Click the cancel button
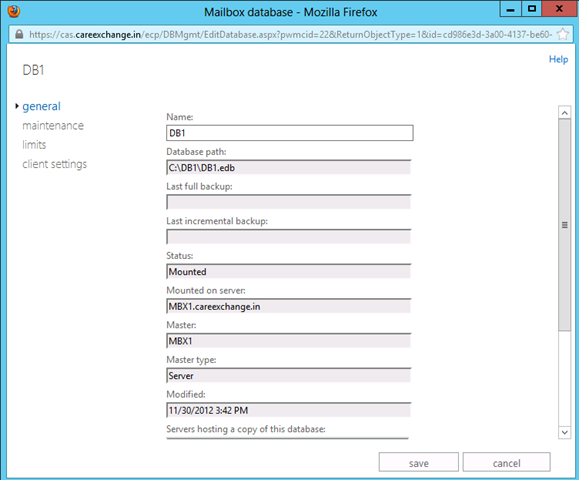 click(507, 462)
